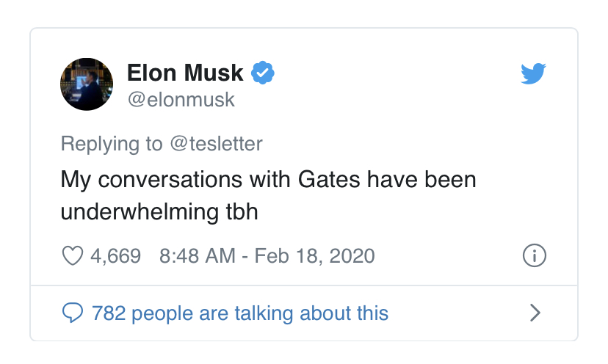
Task: Click the 'Replying to' label
Action: pos(112,144)
